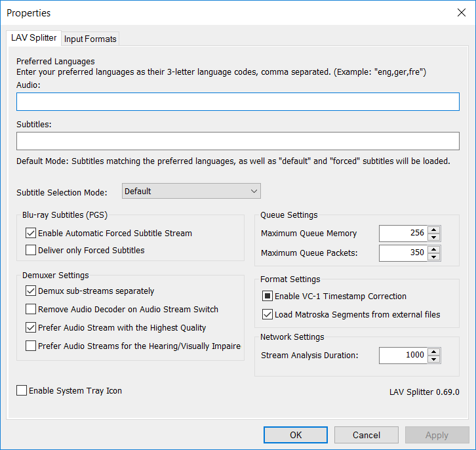Click the Audio preferred languages field
This screenshot has width=476, height=450.
click(x=237, y=102)
